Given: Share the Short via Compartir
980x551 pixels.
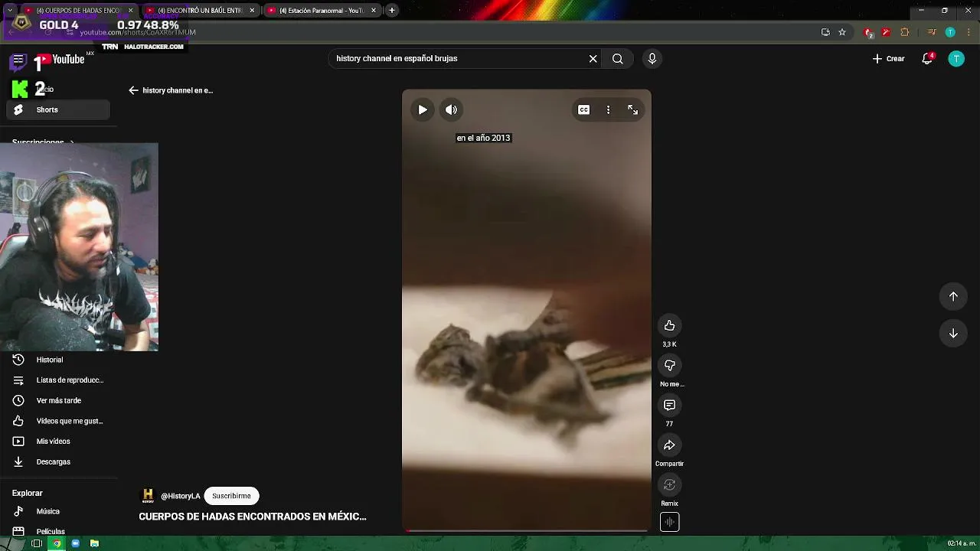Looking at the screenshot, I should point(669,445).
